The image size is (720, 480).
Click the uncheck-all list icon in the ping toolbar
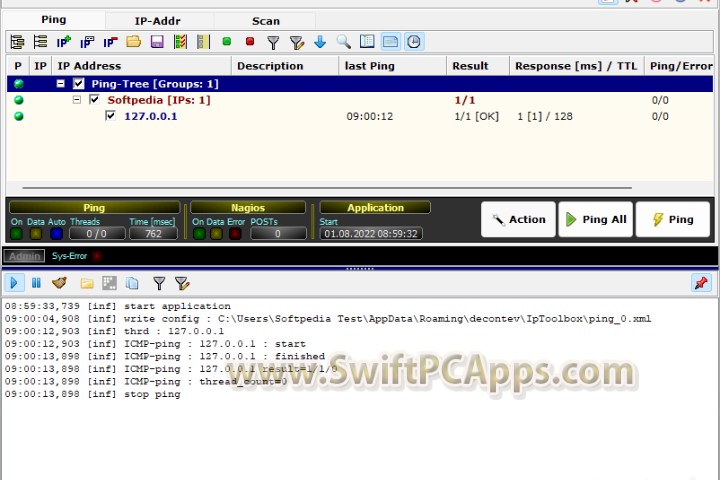(203, 42)
